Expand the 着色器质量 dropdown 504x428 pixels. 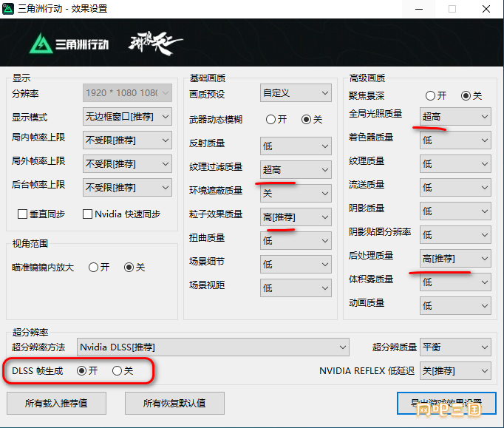[x=455, y=140]
